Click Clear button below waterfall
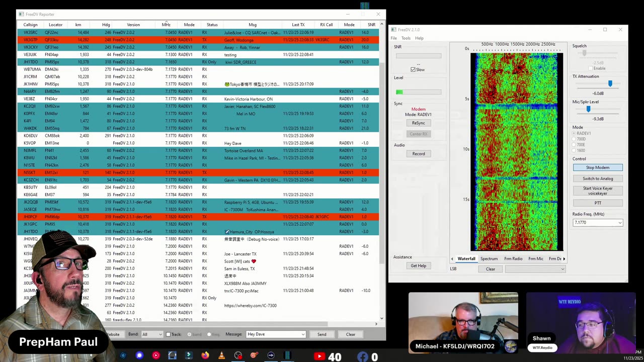644x362 pixels. coord(491,269)
